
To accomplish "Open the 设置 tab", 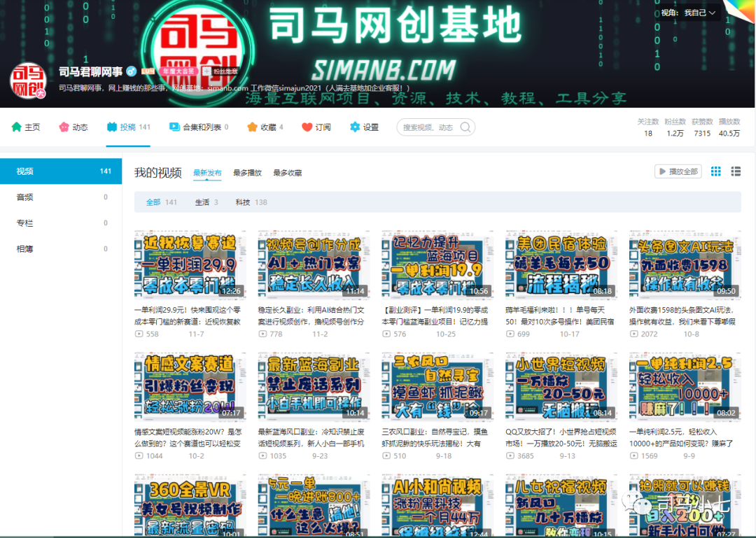I will 364,127.
